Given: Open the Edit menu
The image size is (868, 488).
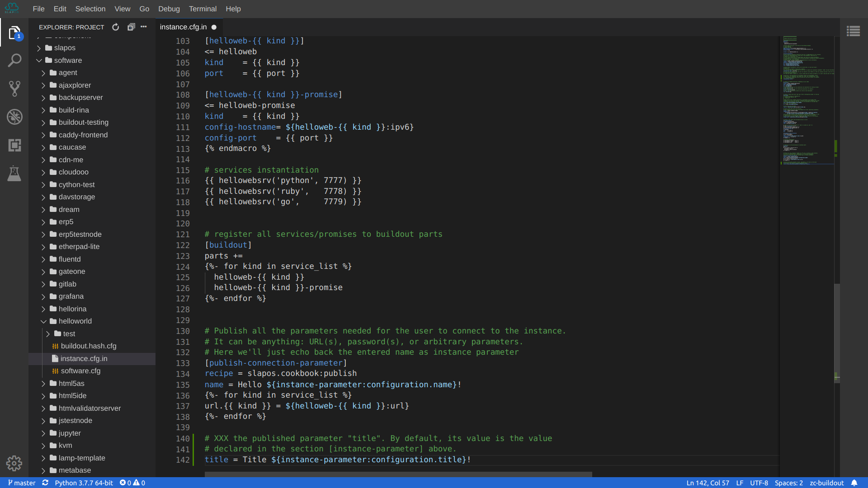Looking at the screenshot, I should point(60,9).
